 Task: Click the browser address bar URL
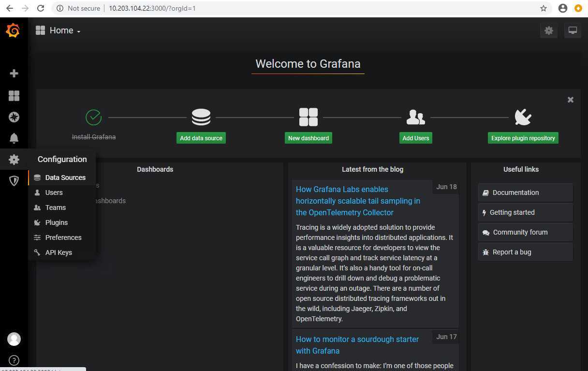coord(152,8)
